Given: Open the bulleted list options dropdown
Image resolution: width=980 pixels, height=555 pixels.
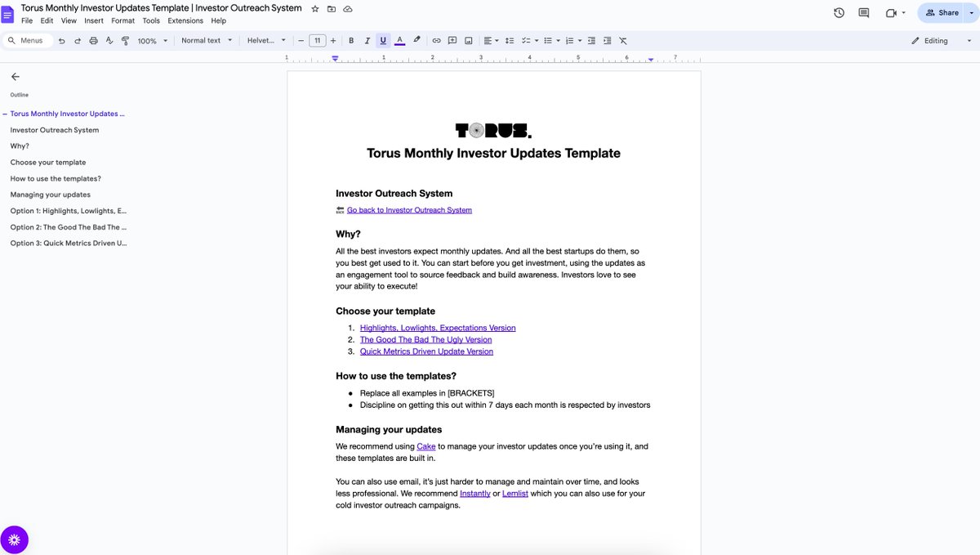Looking at the screenshot, I should click(551, 41).
